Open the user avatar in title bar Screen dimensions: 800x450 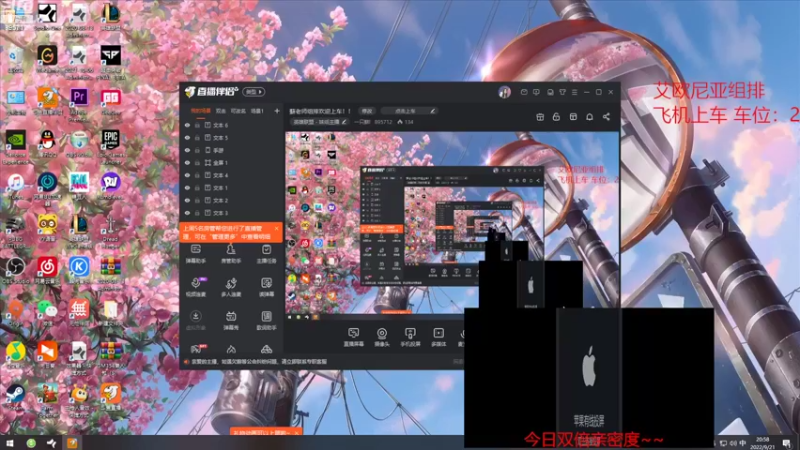505,92
